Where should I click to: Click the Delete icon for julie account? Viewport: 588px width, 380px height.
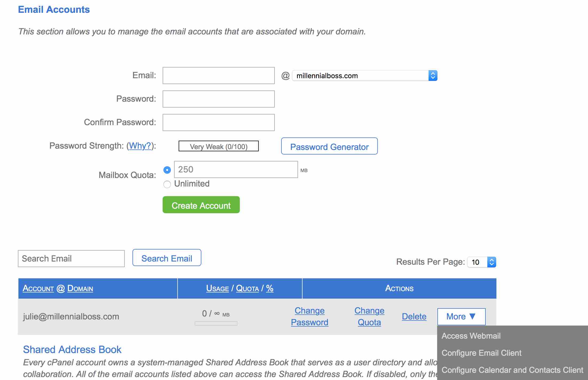(x=414, y=316)
